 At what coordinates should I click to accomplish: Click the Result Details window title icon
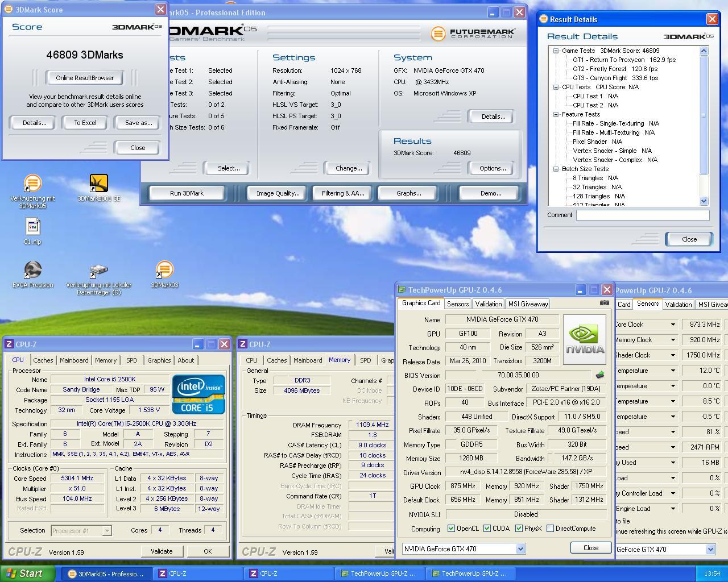pyautogui.click(x=543, y=19)
